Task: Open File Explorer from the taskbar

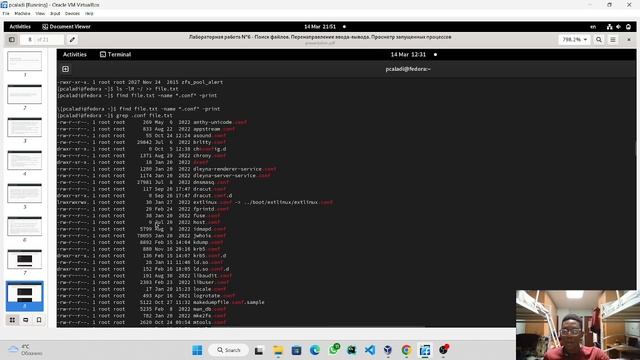Action: (278, 350)
